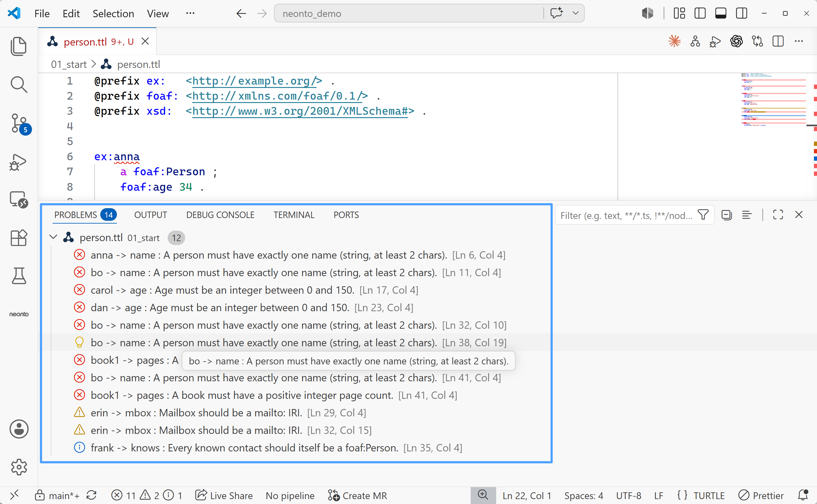Toggle Panel visibility in title bar

[x=721, y=13]
